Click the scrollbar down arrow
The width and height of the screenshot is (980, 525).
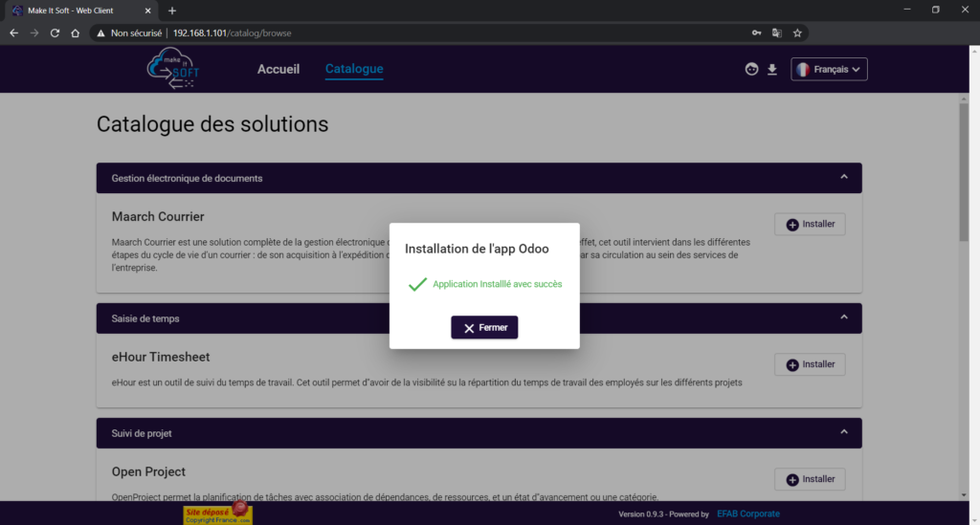964,495
